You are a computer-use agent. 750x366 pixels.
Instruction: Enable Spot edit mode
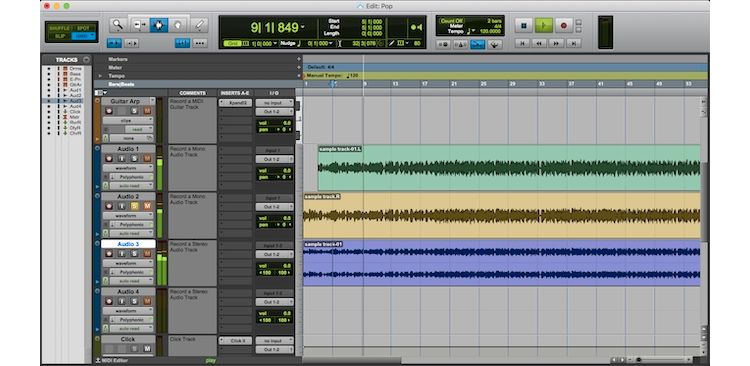coord(84,28)
